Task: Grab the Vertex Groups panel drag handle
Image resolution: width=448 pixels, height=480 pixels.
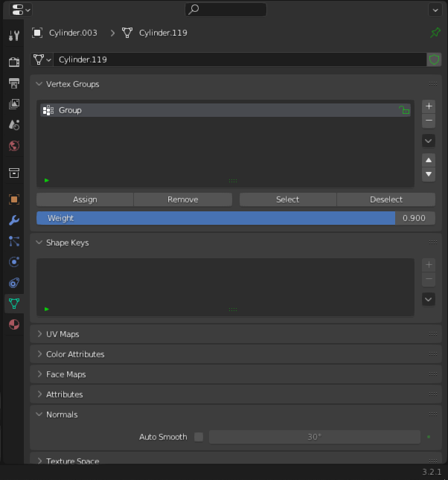Action: (432, 83)
